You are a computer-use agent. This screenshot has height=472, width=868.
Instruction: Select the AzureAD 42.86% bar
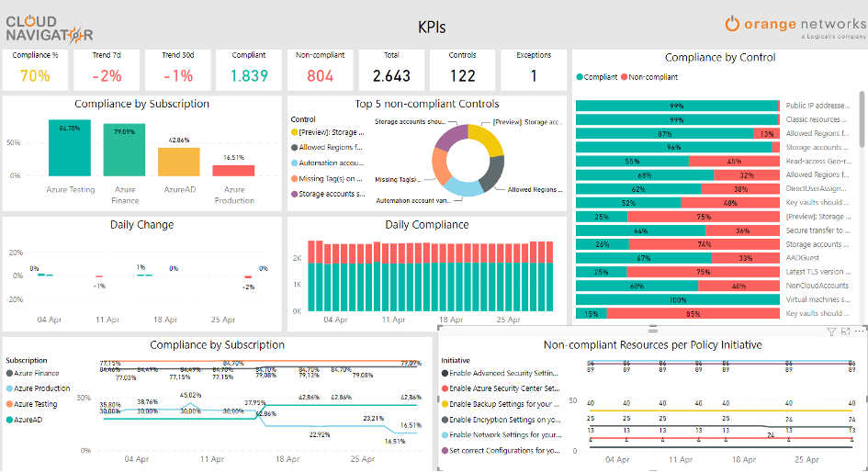pyautogui.click(x=179, y=162)
